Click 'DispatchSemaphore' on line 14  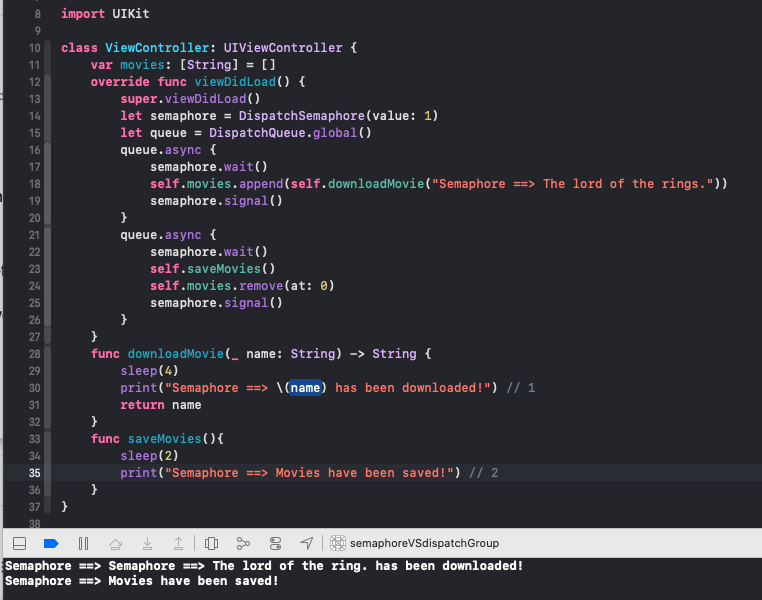(x=301, y=116)
